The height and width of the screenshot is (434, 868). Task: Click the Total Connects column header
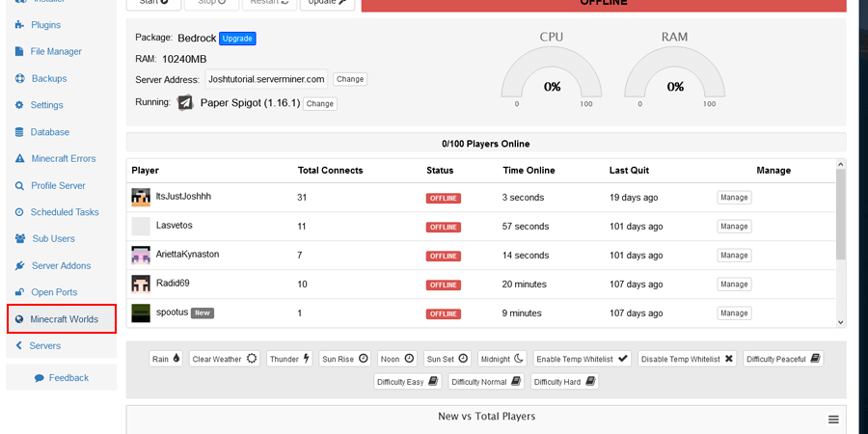(x=331, y=171)
